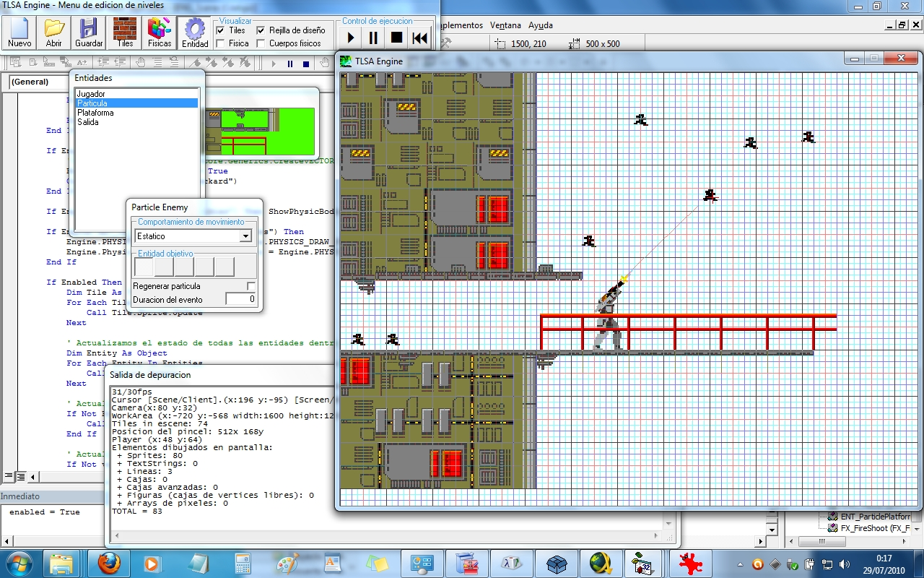Select the Tiles brick tool

coord(125,33)
